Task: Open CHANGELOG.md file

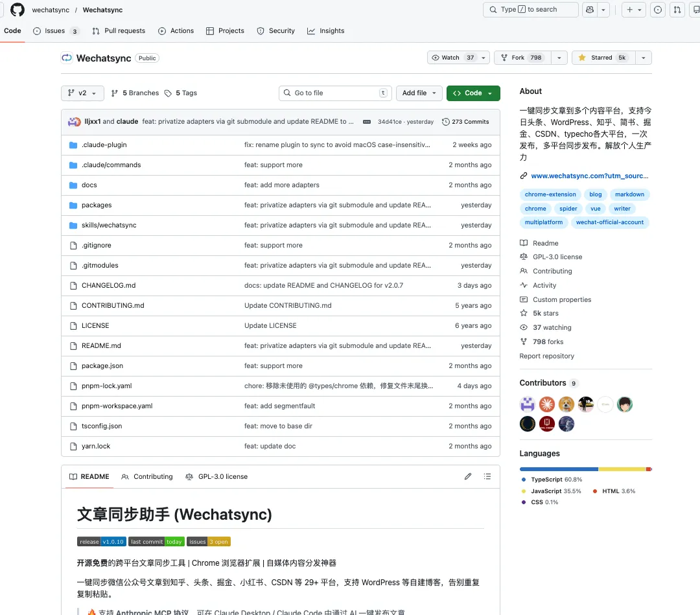Action: (x=108, y=285)
